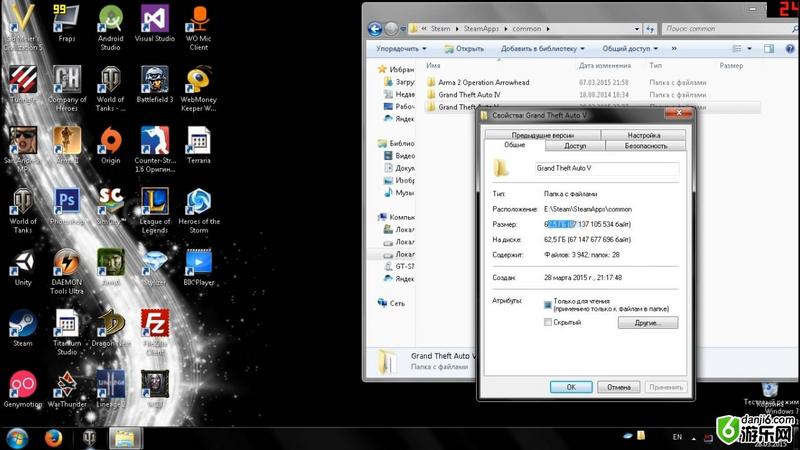
Task: Open the Windows Start menu orb
Action: coord(17,438)
